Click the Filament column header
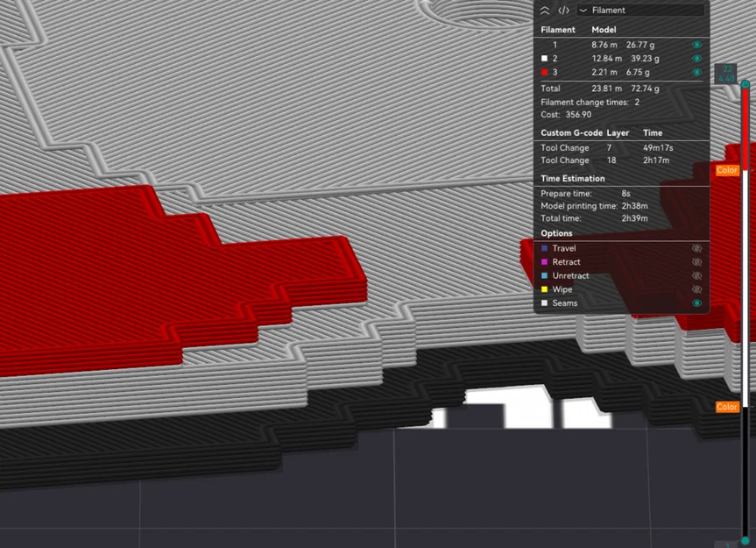 [558, 30]
